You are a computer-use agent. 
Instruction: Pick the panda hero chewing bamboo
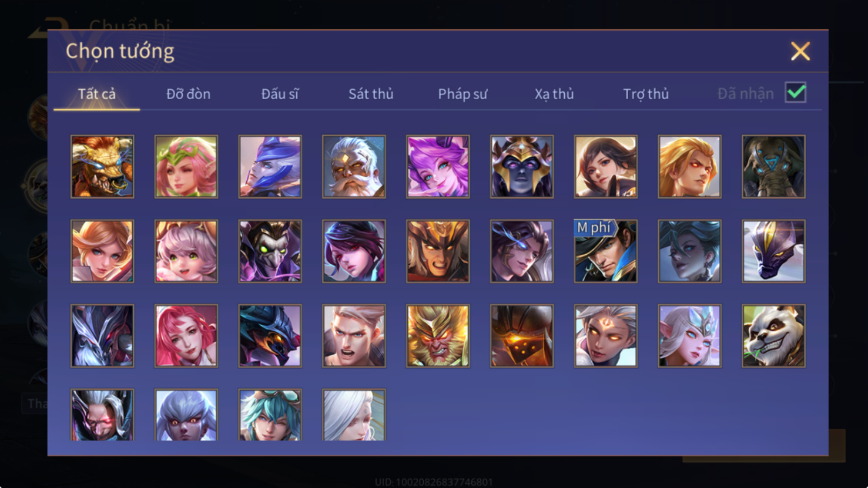click(x=773, y=336)
